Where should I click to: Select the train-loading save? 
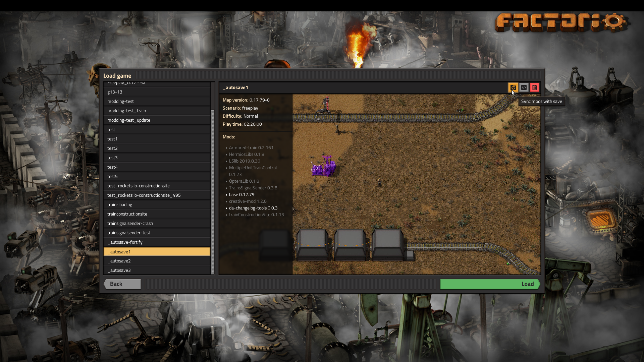(x=157, y=204)
